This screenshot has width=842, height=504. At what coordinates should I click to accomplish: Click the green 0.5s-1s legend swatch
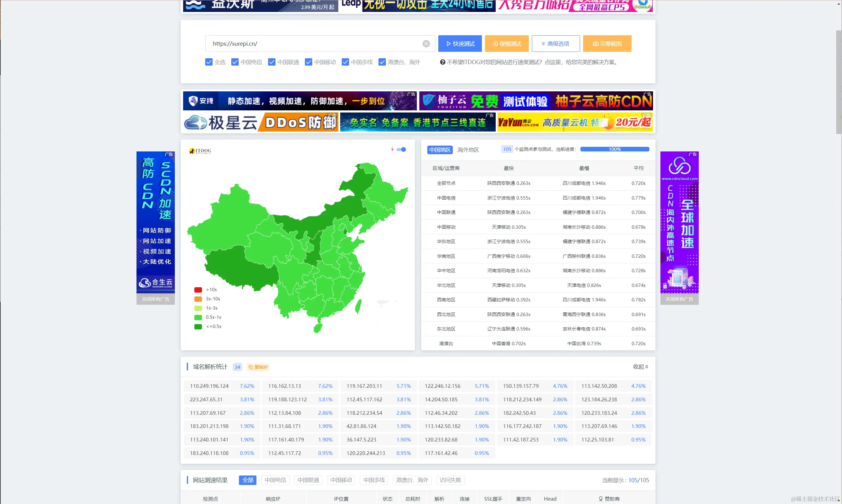pos(198,317)
